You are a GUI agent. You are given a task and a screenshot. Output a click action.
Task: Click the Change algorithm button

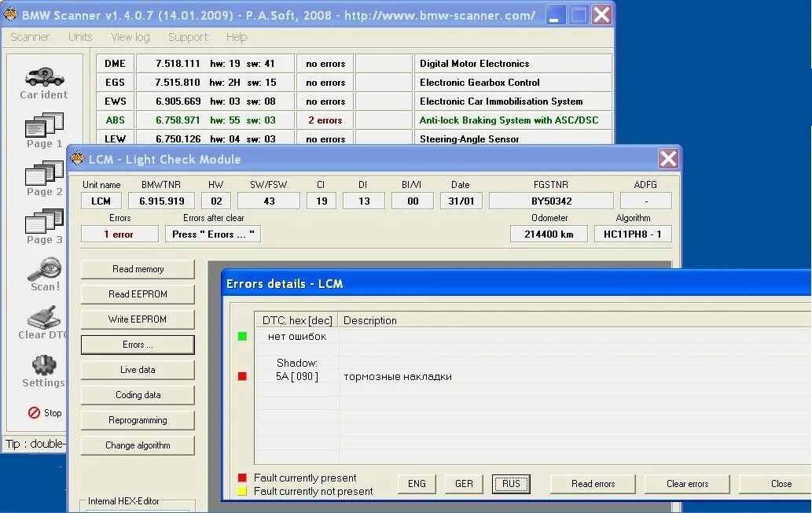click(138, 445)
